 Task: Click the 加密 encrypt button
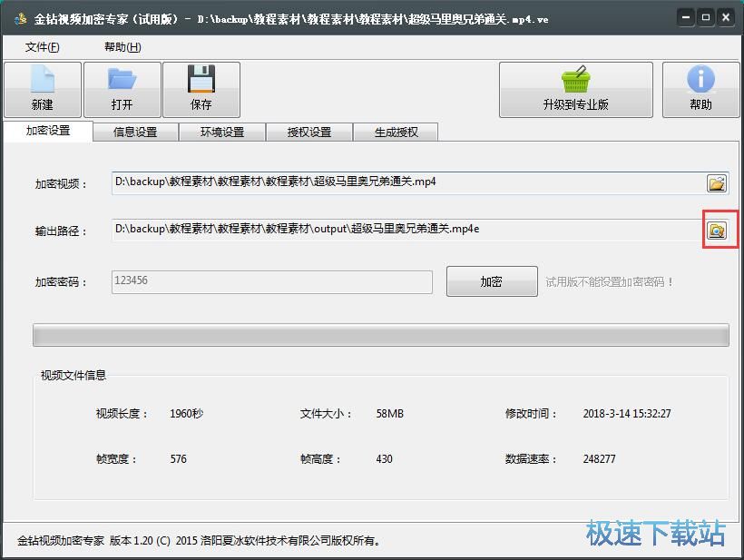pos(492,281)
